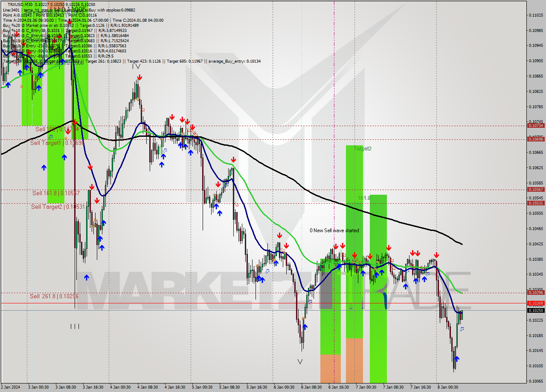Screen dimensions: 546x392
Task: Click the '8 Jan 00:30' time axis label
Action: [x=447, y=387]
